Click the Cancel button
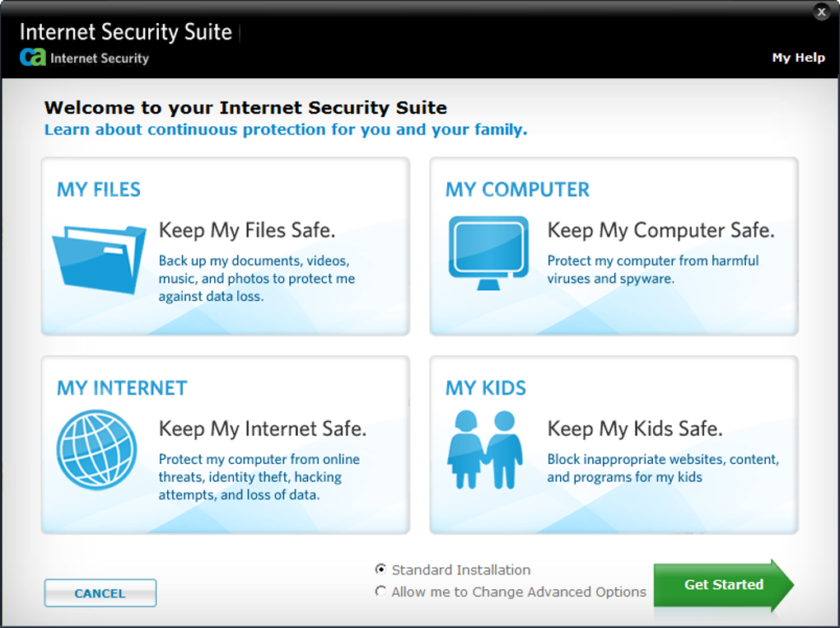Screen dimensions: 840x628 coord(100,593)
